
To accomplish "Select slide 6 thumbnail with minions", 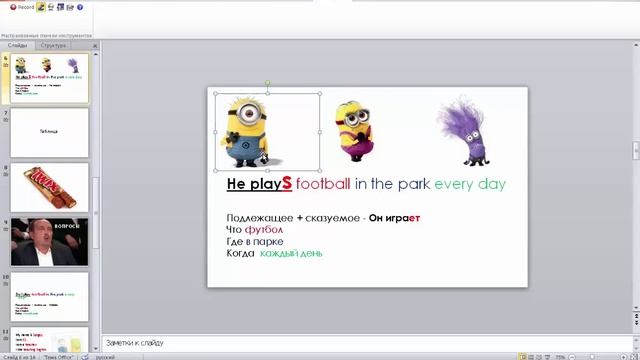I will [49, 78].
